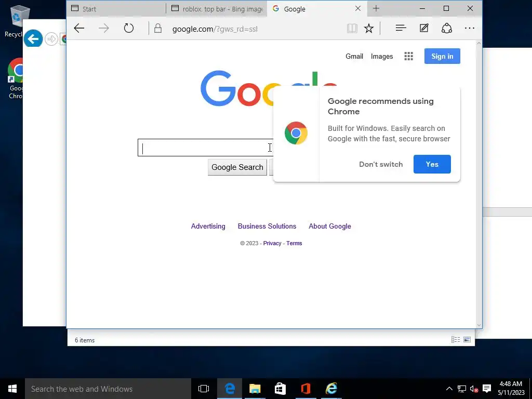This screenshot has height=399, width=532.
Task: Go back with Edge back arrow
Action: [79, 28]
